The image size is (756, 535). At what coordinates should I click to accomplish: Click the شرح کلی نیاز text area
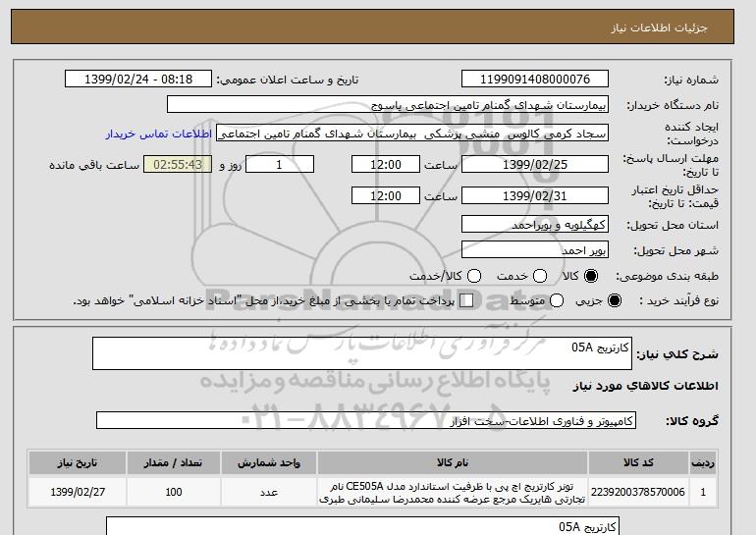(363, 353)
